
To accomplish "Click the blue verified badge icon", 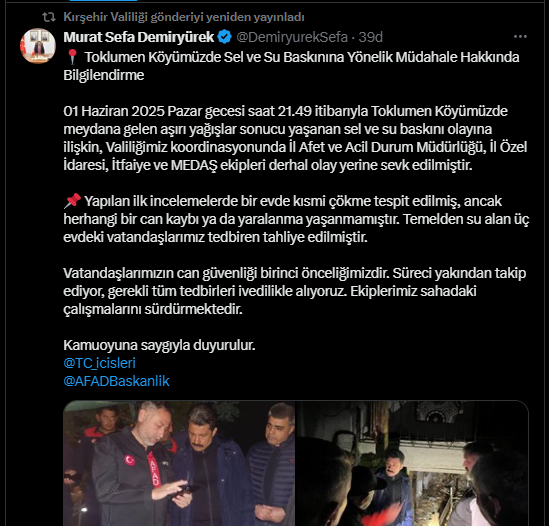I will [x=224, y=37].
